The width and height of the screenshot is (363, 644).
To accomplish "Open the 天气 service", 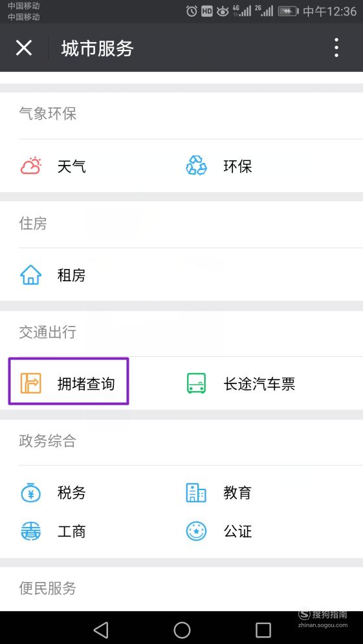I will (72, 167).
